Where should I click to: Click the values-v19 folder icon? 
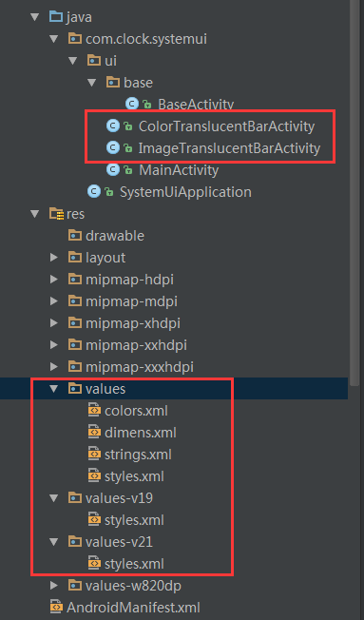click(75, 498)
